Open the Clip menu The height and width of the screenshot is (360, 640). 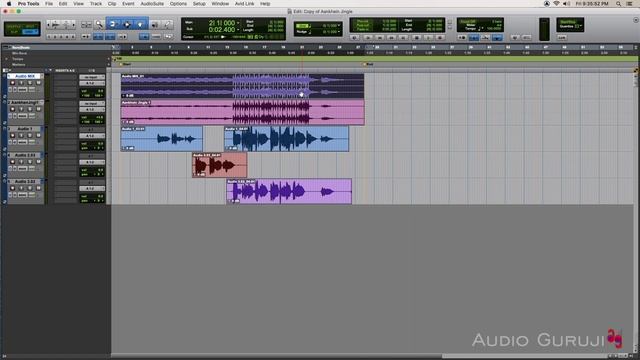(x=112, y=4)
